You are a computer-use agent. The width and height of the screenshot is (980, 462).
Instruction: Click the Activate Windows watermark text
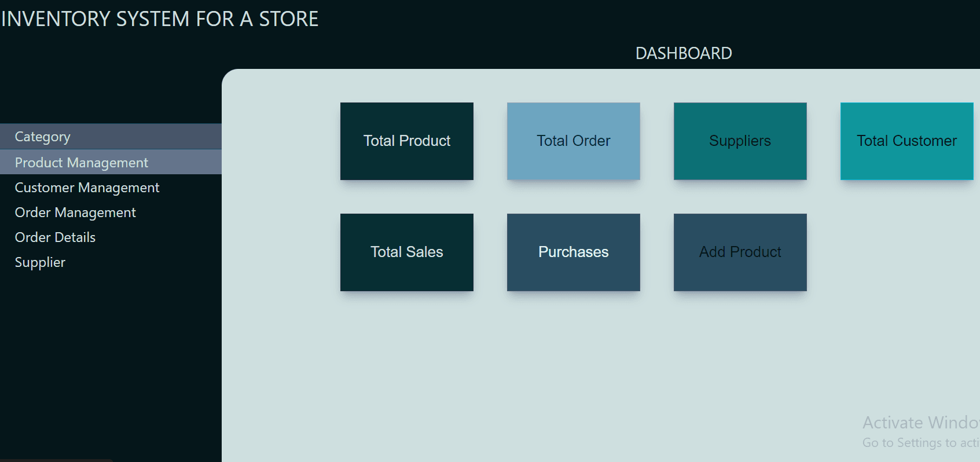tap(919, 423)
